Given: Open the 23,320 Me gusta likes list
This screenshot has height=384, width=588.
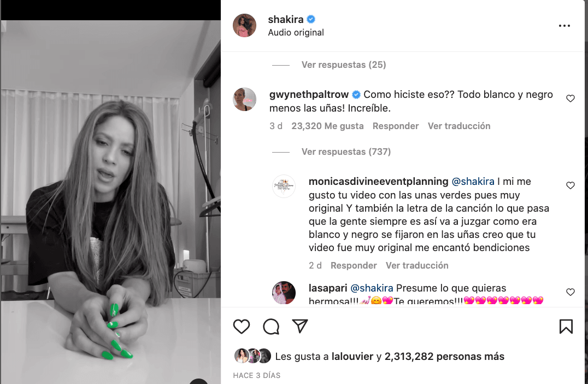Looking at the screenshot, I should coord(327,126).
